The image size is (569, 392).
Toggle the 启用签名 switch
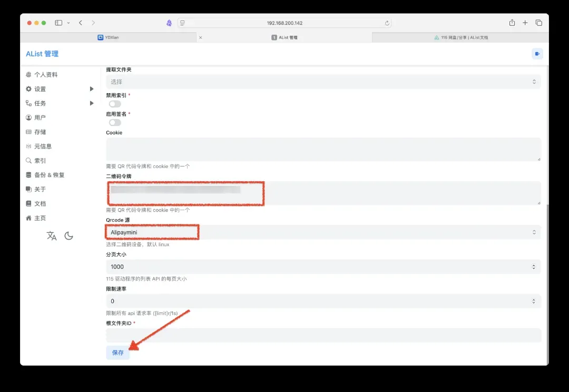(x=115, y=123)
